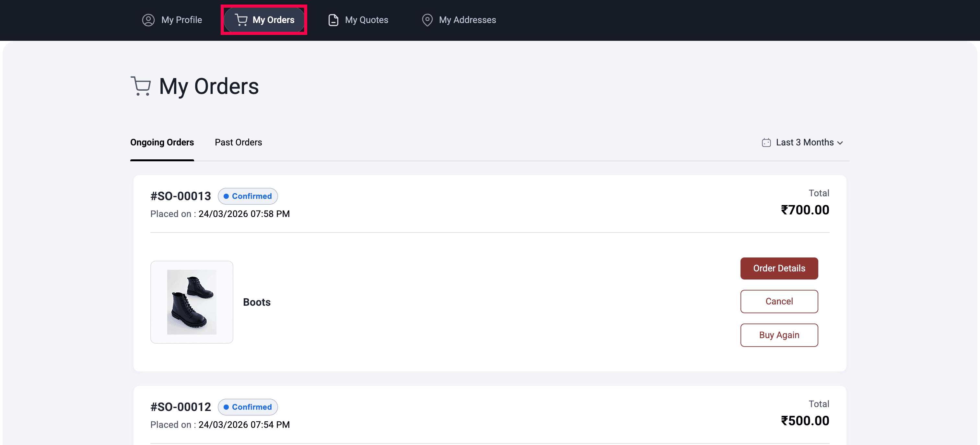
Task: Switch to the Past Orders tab
Action: point(239,142)
